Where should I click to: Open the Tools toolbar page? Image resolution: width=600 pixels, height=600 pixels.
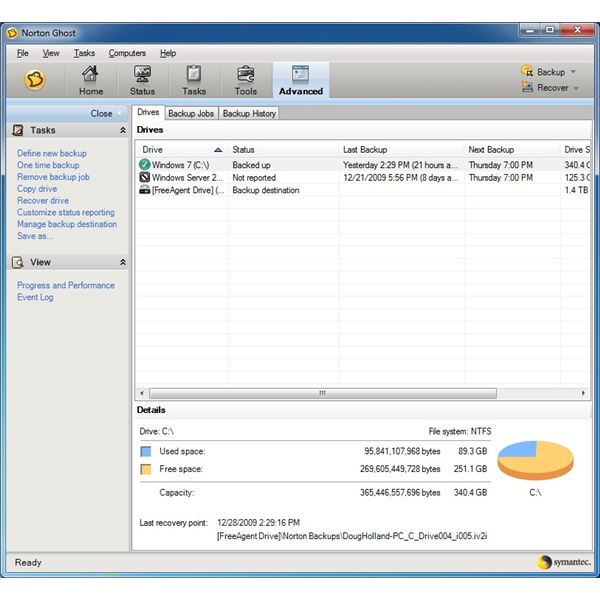tap(246, 80)
